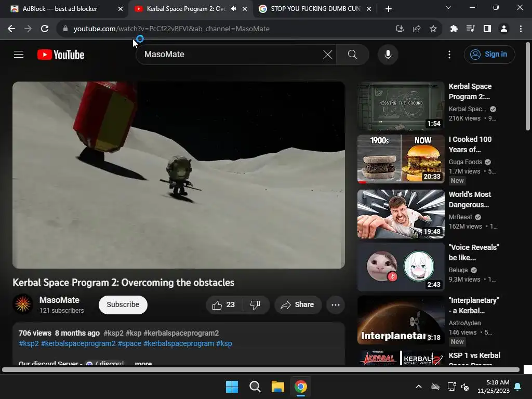Close the Kerbal Space Program tab

pyautogui.click(x=245, y=9)
